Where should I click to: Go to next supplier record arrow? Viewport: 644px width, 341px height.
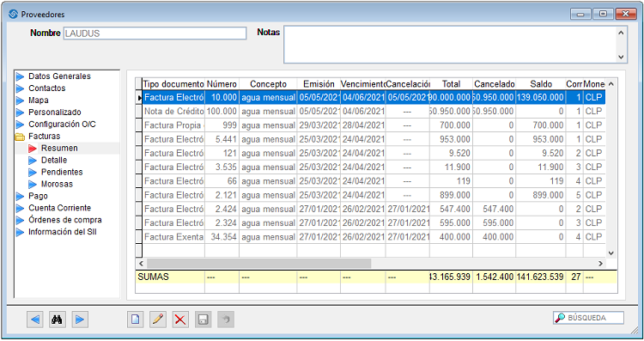coord(80,320)
